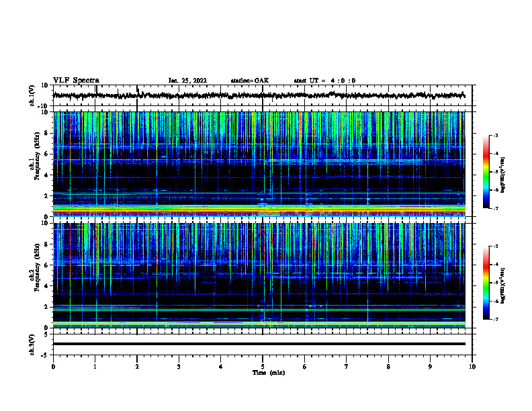The image size is (532, 411).
Task: Click the time axis tick label "3"
Action: tap(179, 367)
